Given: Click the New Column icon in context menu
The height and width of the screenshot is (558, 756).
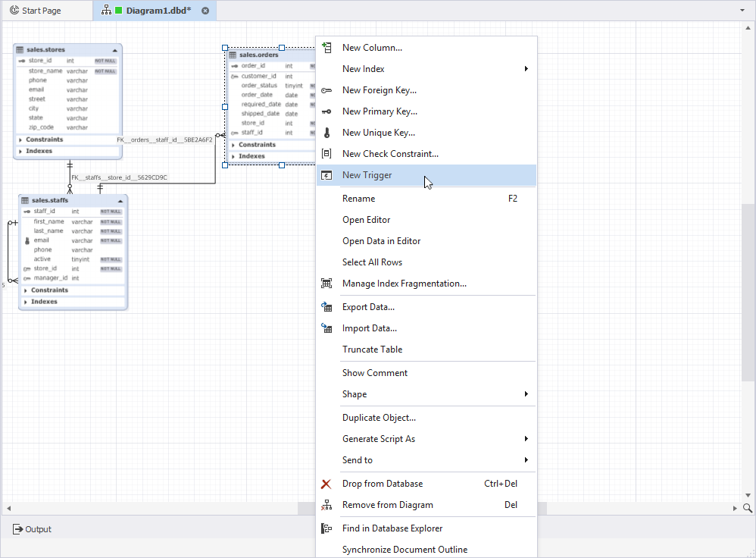Looking at the screenshot, I should click(326, 47).
